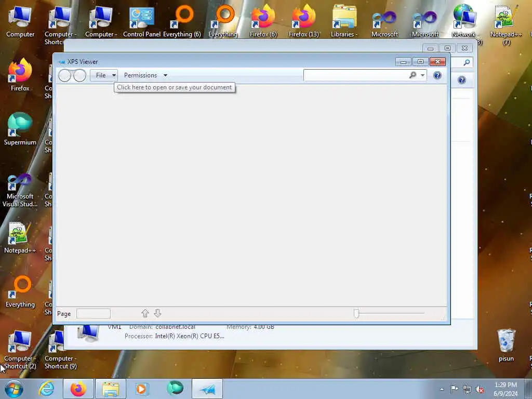
Task: Open Windows Media Player from taskbar
Action: point(141,389)
